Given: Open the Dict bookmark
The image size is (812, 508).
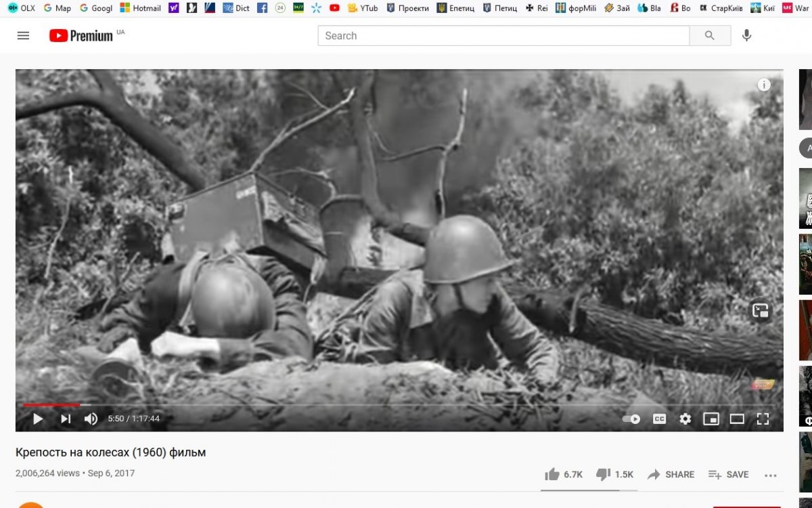Looking at the screenshot, I should click(236, 8).
